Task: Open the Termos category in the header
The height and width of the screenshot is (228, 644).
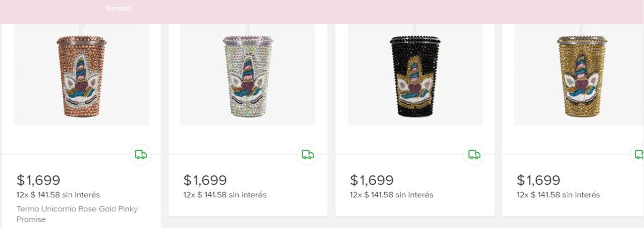Action: (119, 9)
